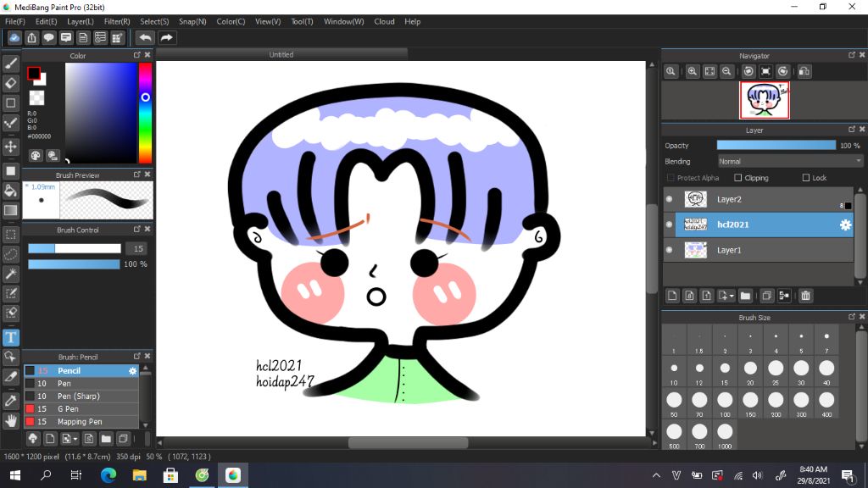Switch to the Untitled canvas tab
This screenshot has height=488, width=868.
pyautogui.click(x=281, y=55)
